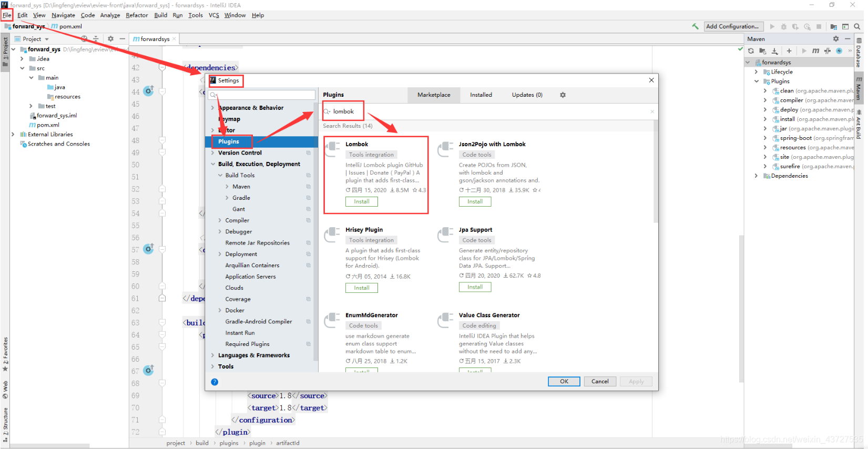Click the override gutter icon on line 57
The image size is (868, 449).
pos(149,249)
